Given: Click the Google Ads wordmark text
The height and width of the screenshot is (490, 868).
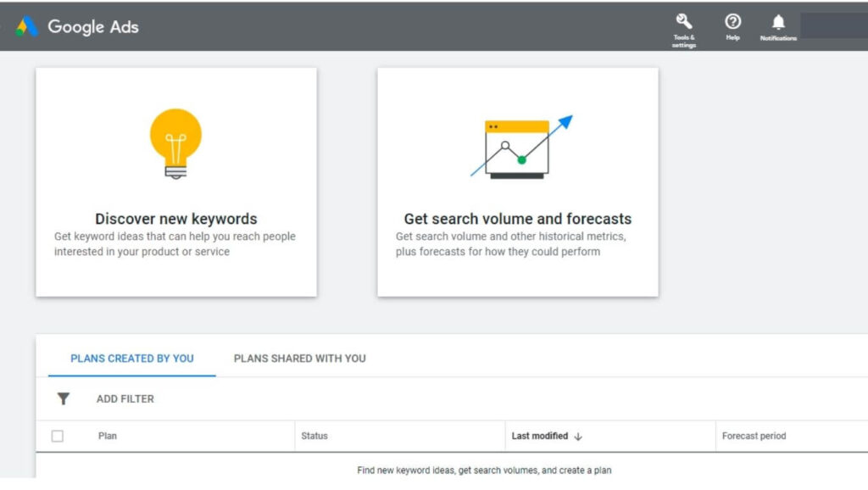Looking at the screenshot, I should coord(93,26).
